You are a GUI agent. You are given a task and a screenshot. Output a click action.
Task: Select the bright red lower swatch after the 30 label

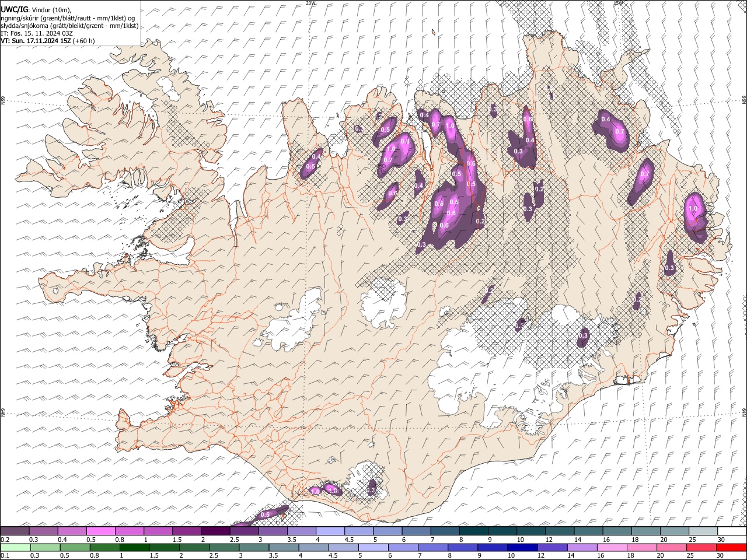[x=732, y=547]
